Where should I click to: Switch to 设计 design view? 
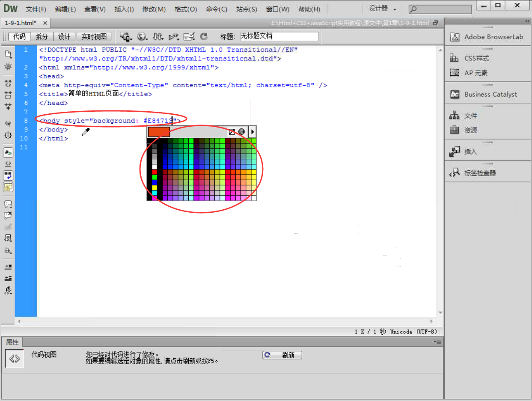(x=64, y=37)
